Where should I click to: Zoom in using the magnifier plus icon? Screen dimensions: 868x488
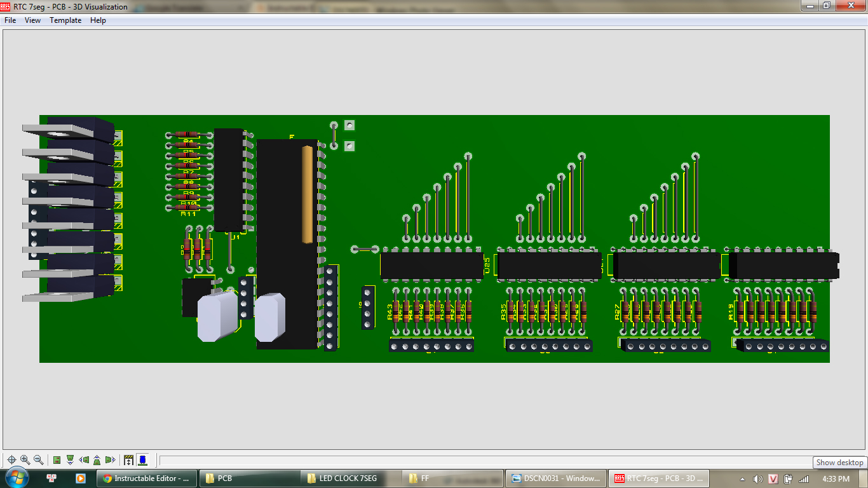25,459
